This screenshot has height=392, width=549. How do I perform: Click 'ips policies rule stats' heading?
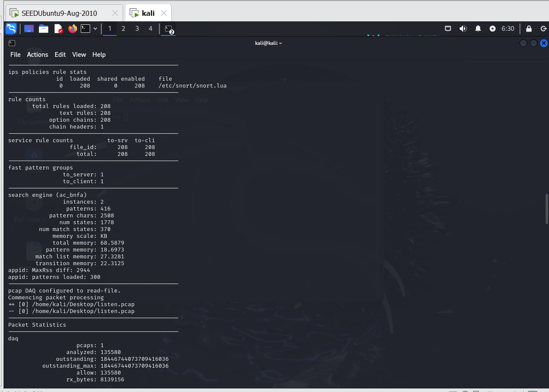[x=47, y=72]
